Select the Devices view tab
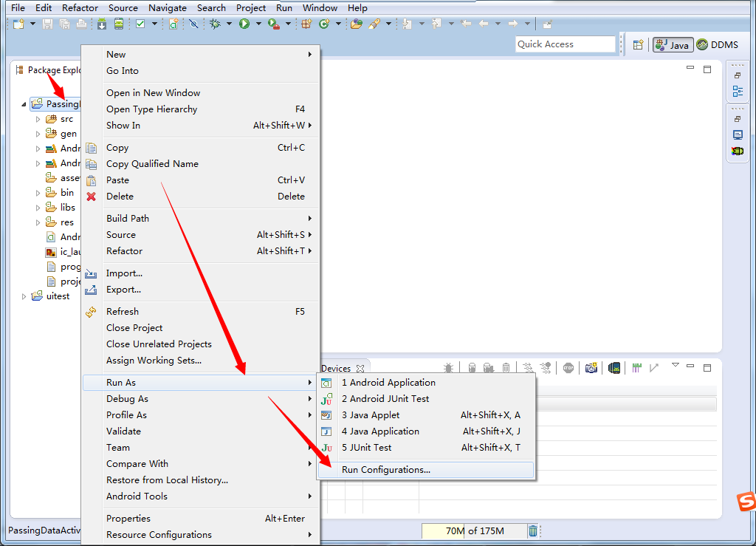 pyautogui.click(x=336, y=369)
